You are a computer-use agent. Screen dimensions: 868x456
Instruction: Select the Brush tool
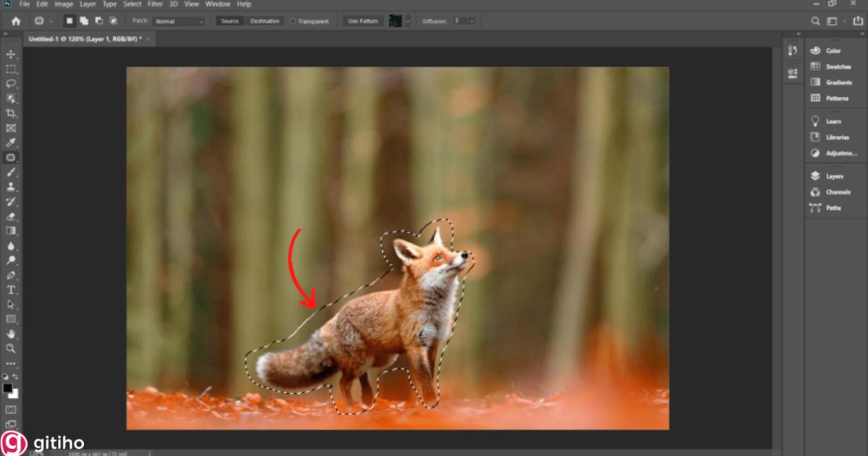[x=11, y=172]
